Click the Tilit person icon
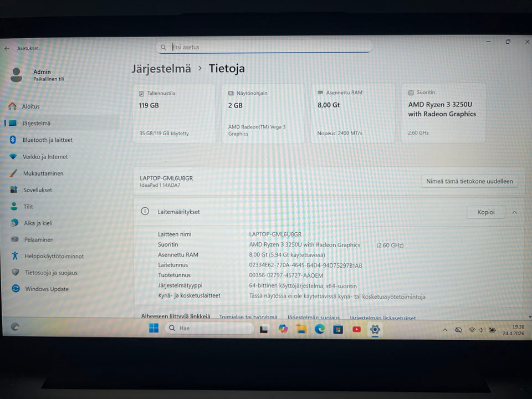The height and width of the screenshot is (399, 532). point(14,206)
